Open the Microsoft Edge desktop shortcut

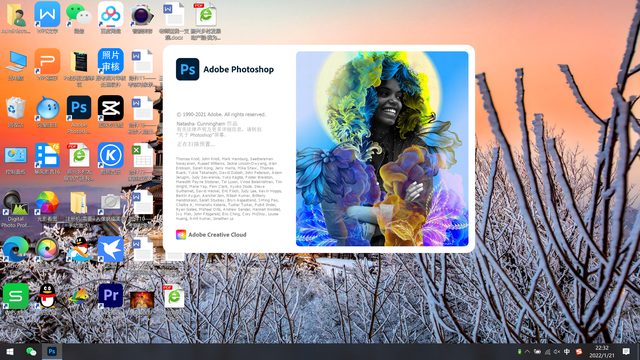tap(16, 249)
